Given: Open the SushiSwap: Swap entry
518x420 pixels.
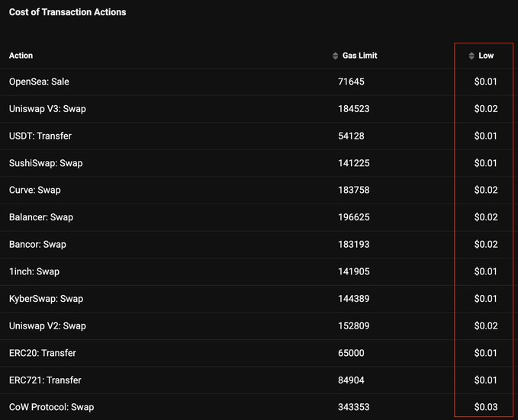Looking at the screenshot, I should [x=46, y=163].
